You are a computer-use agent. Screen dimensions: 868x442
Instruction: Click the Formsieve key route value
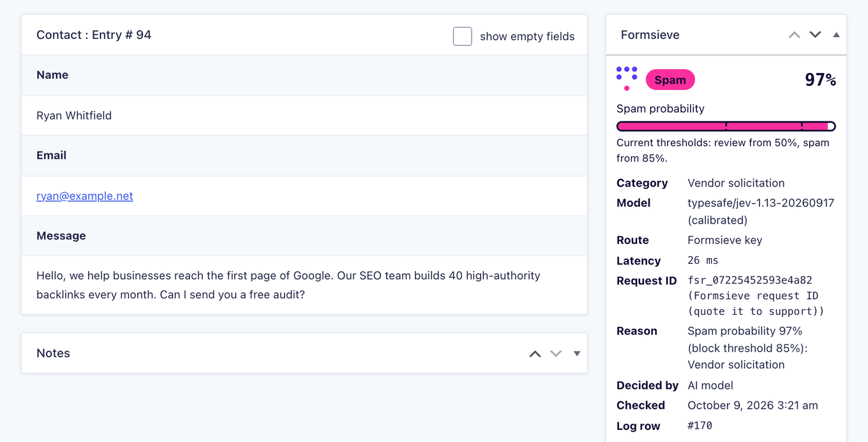pyautogui.click(x=725, y=240)
